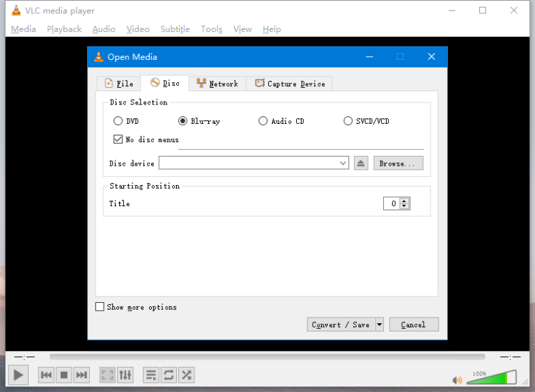Viewport: 535px width, 392px height.
Task: Enable Show more options checkbox
Action: 100,307
